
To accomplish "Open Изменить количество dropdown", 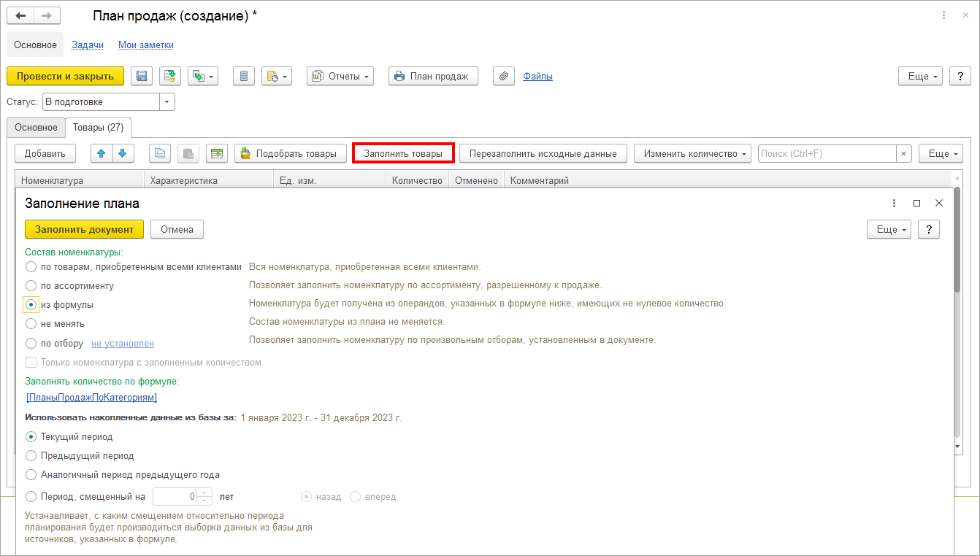I will coord(692,153).
